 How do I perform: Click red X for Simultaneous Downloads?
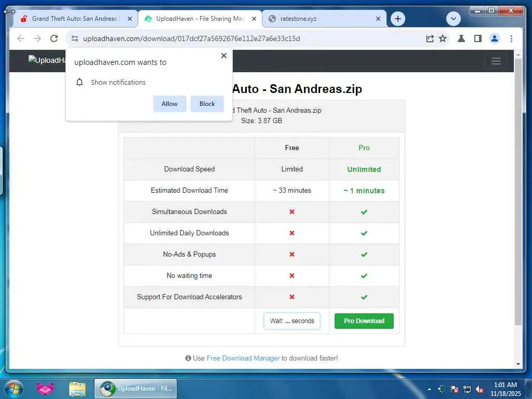point(292,212)
